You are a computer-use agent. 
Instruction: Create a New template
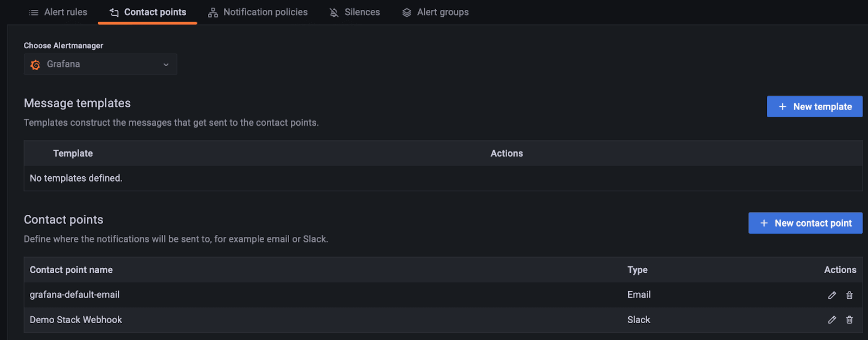pos(814,107)
